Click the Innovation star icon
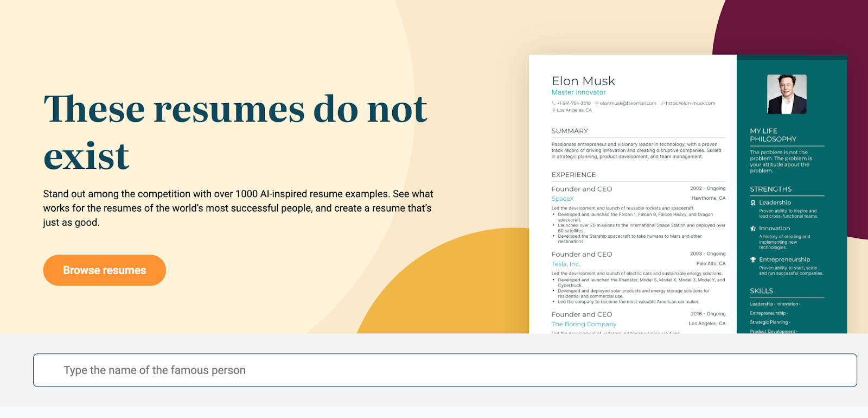This screenshot has height=418, width=868. 753,229
